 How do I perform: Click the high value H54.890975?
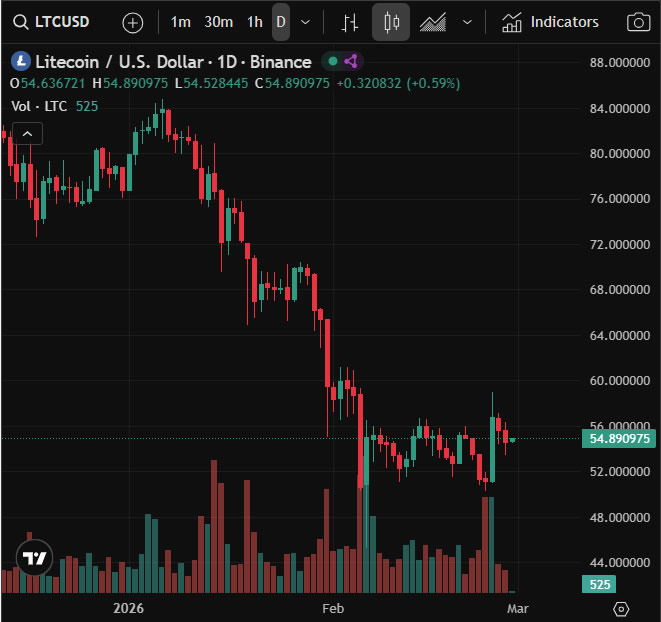pos(130,83)
